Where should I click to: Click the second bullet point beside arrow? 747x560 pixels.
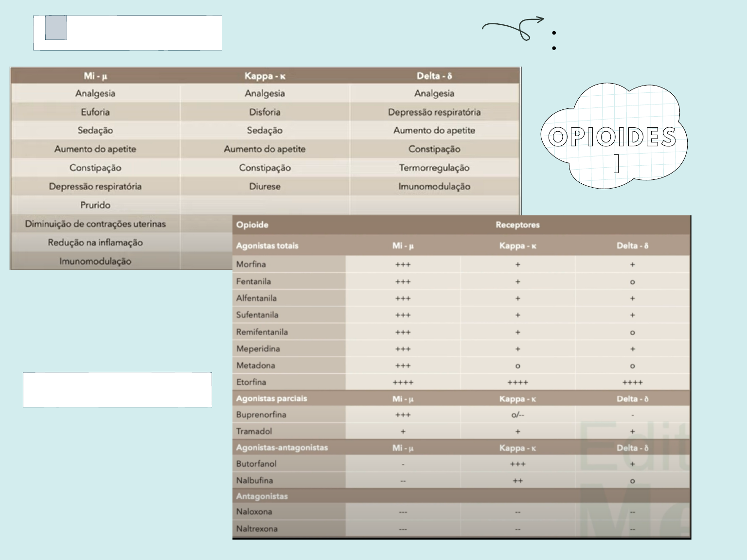[554, 48]
